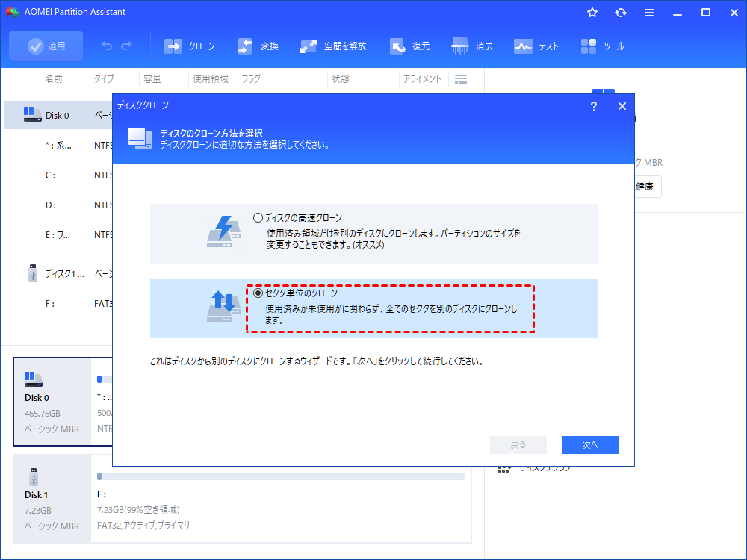Click the star favorite icon in title bar
747x560 pixels.
[x=592, y=13]
